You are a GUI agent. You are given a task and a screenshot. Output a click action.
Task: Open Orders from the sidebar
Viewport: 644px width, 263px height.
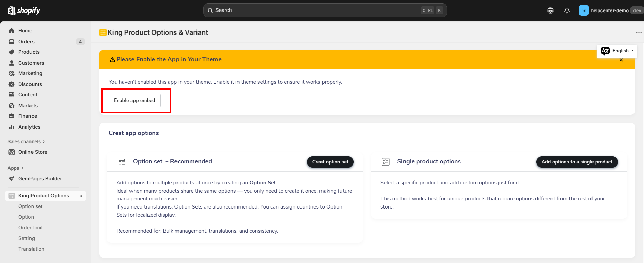point(26,42)
